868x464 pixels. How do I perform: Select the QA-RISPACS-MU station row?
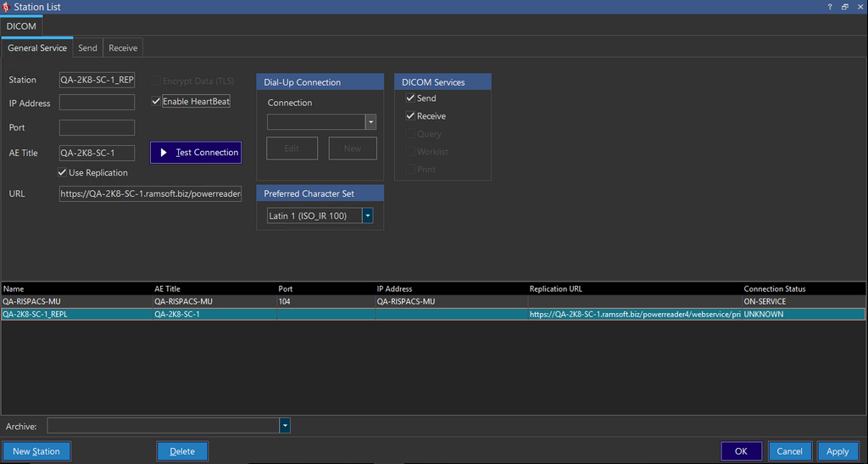pos(254,301)
